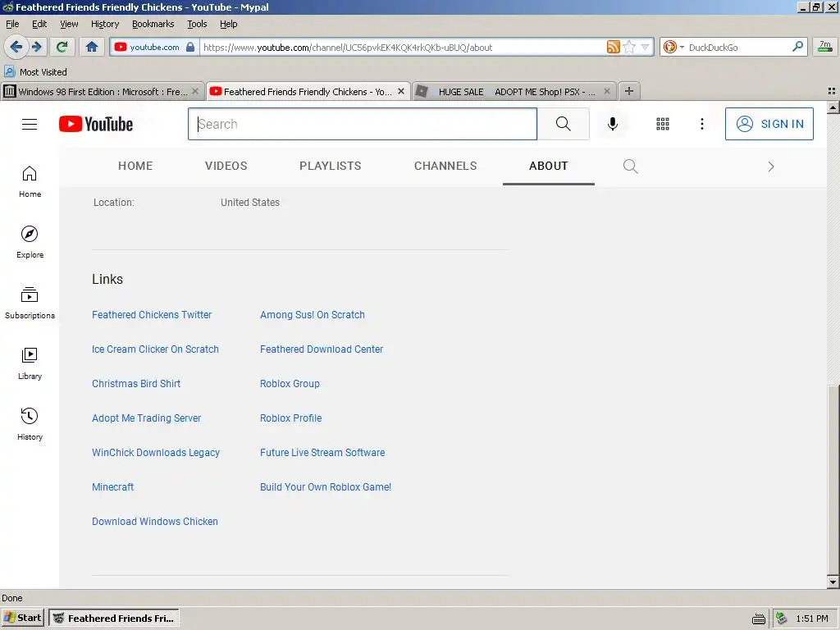Search within channel using magnifier icon
This screenshot has width=840, height=630.
tap(631, 167)
